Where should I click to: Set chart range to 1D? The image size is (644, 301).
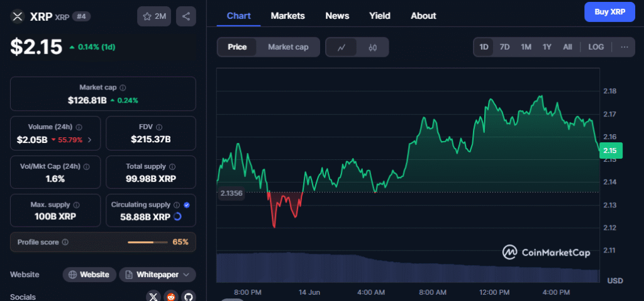[x=484, y=47]
